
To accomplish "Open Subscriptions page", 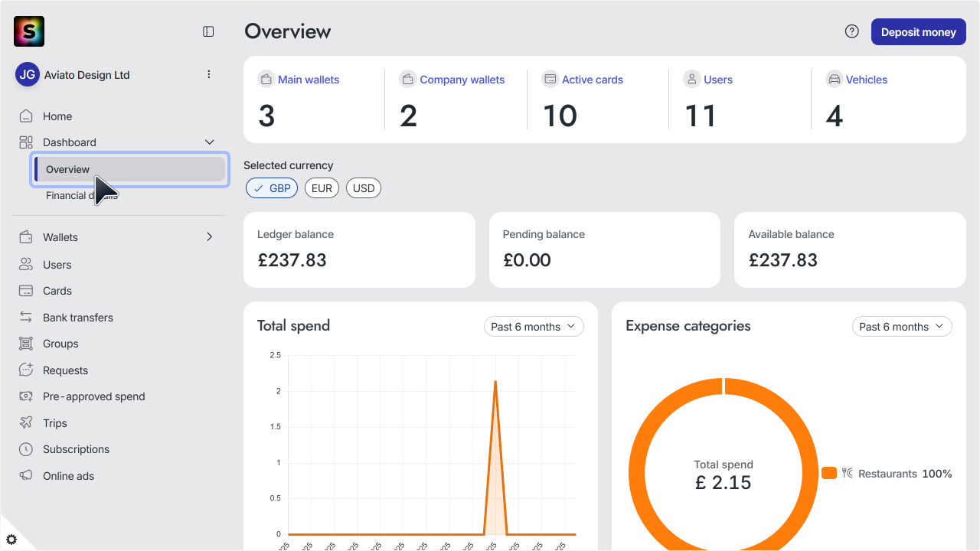I will pos(77,449).
